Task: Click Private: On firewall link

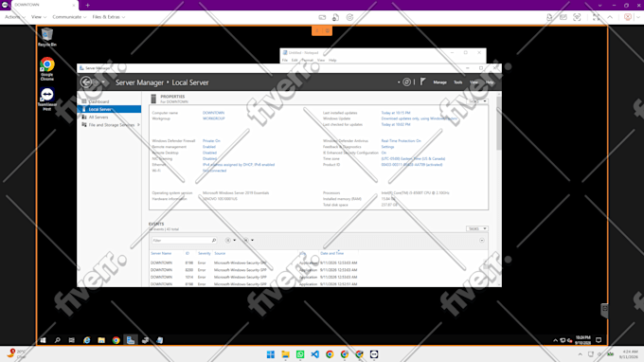Action: [211, 140]
